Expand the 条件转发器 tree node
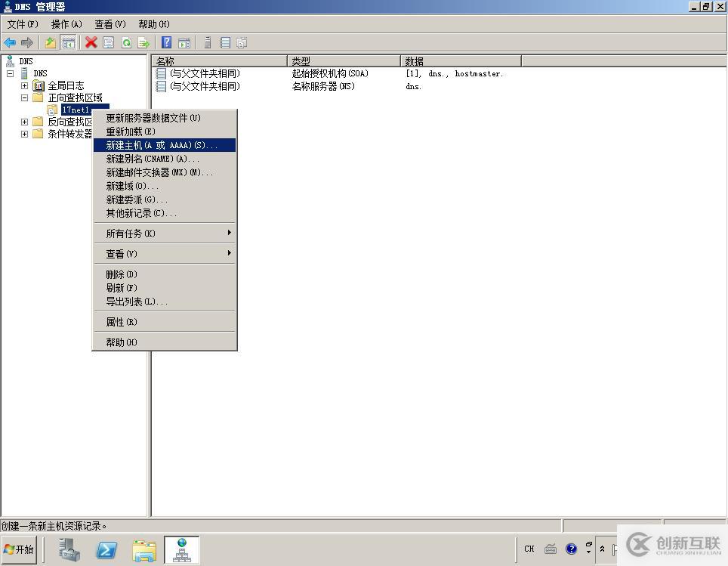The height and width of the screenshot is (566, 728). pyautogui.click(x=23, y=135)
